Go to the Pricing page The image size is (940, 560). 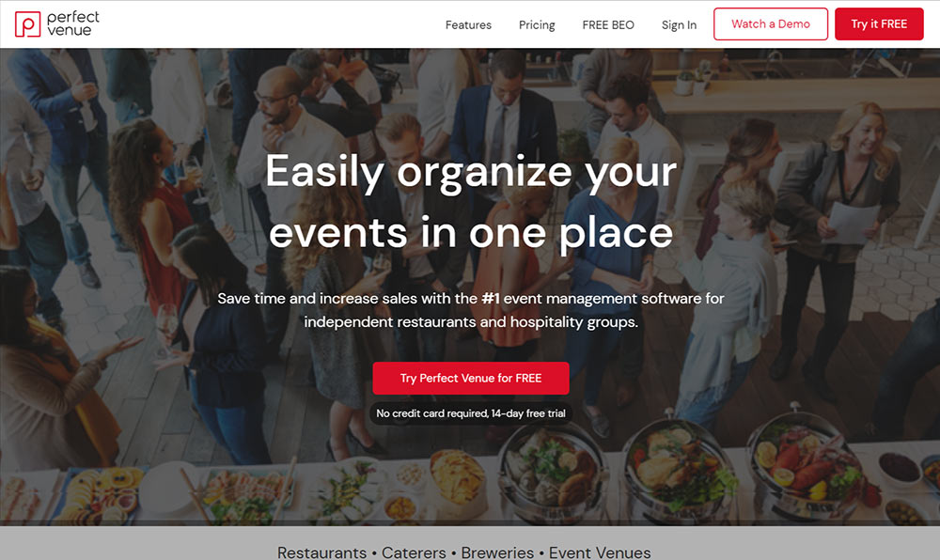(x=537, y=24)
